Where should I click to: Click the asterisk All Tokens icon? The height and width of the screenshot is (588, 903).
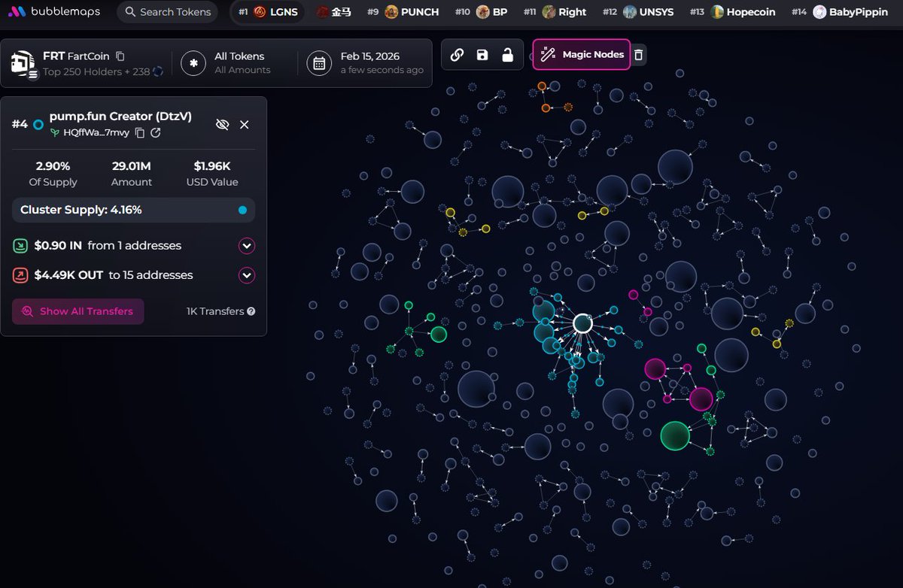193,63
